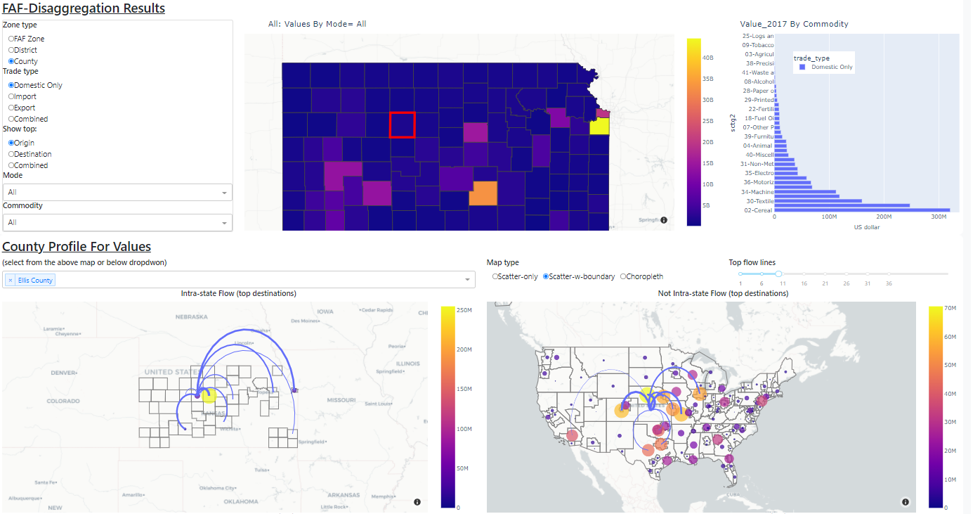Click the top flow lines slider handle
This screenshot has height=514, width=980.
tap(778, 274)
